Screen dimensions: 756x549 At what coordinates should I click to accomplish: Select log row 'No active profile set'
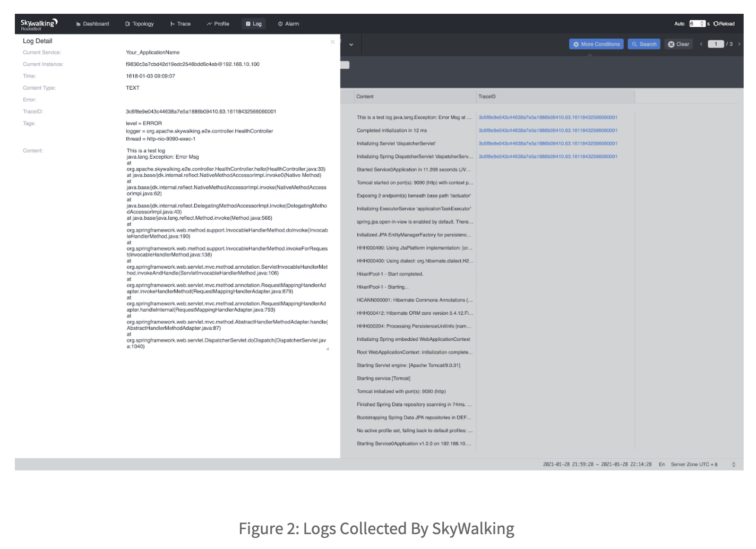pyautogui.click(x=414, y=431)
